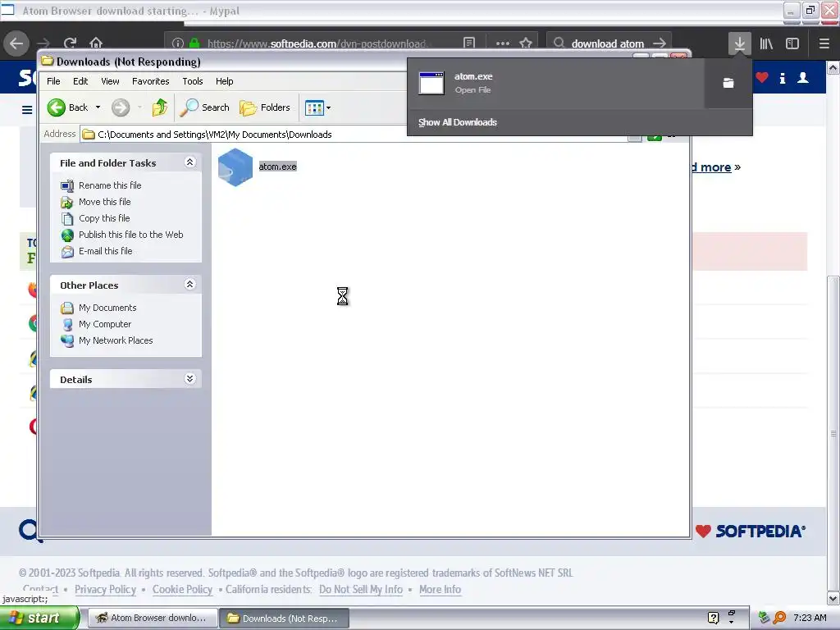The width and height of the screenshot is (840, 630).
Task: Reload the page in Mypal browser
Action: click(70, 43)
